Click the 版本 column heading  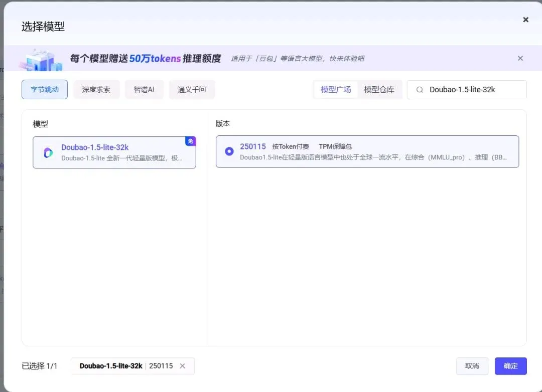[x=223, y=124]
